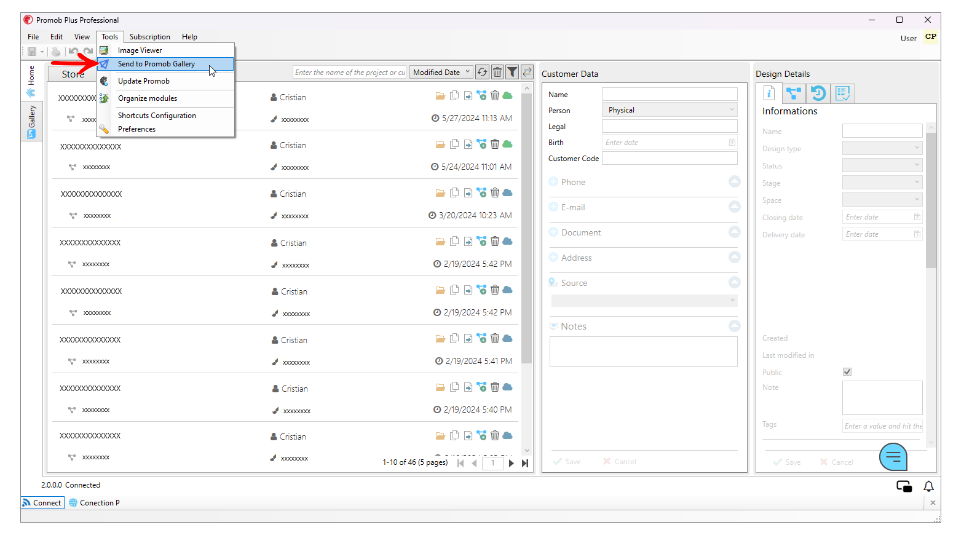Expand the Source dropdown in Customer Data

coord(644,300)
